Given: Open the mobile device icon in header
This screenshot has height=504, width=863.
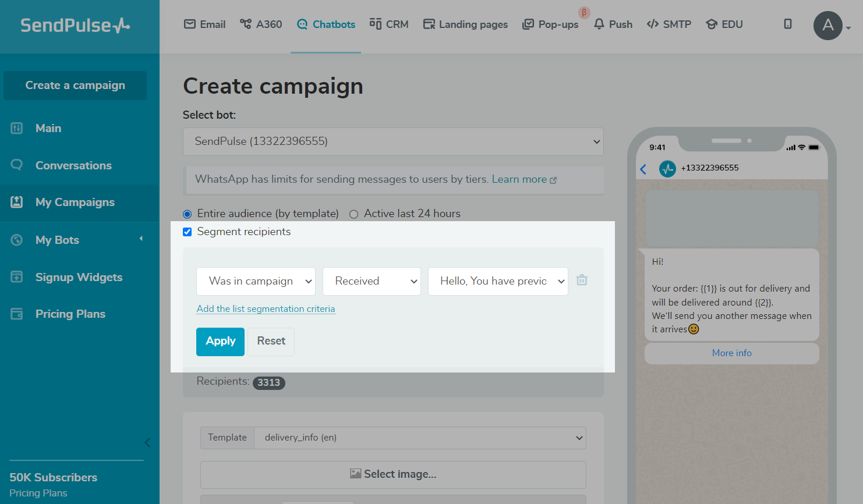Looking at the screenshot, I should click(x=787, y=24).
